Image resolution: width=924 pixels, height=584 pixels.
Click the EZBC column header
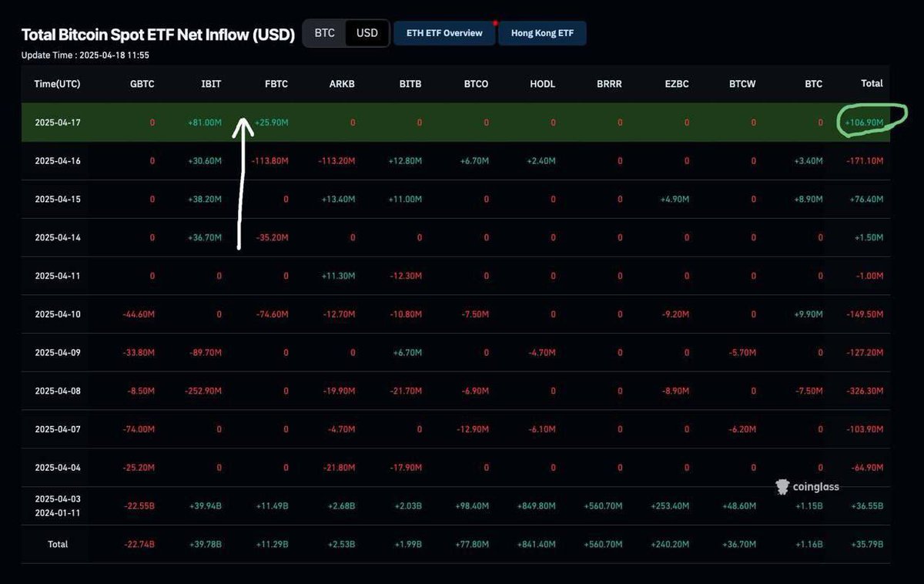[676, 84]
